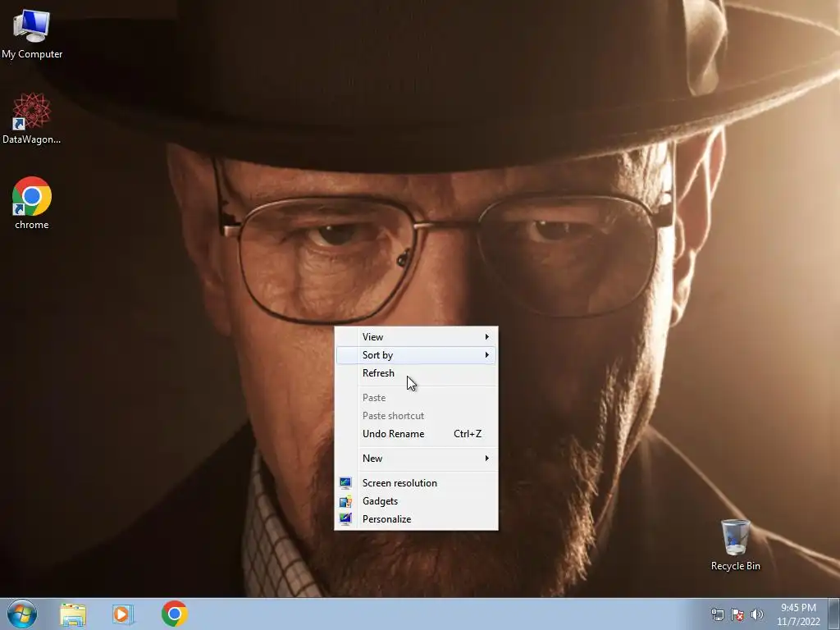The image size is (840, 630).
Task: Click the Show desktop strip
Action: pos(834,614)
